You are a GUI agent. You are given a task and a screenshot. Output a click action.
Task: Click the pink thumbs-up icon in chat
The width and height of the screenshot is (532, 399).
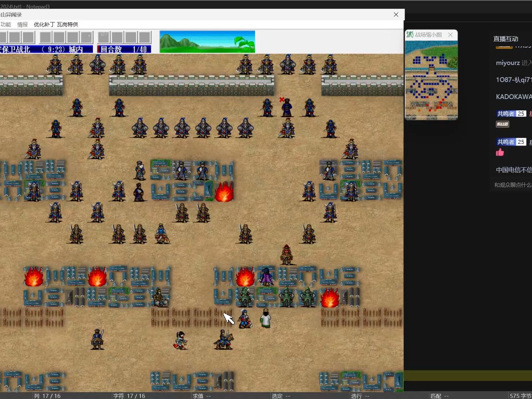tap(500, 152)
